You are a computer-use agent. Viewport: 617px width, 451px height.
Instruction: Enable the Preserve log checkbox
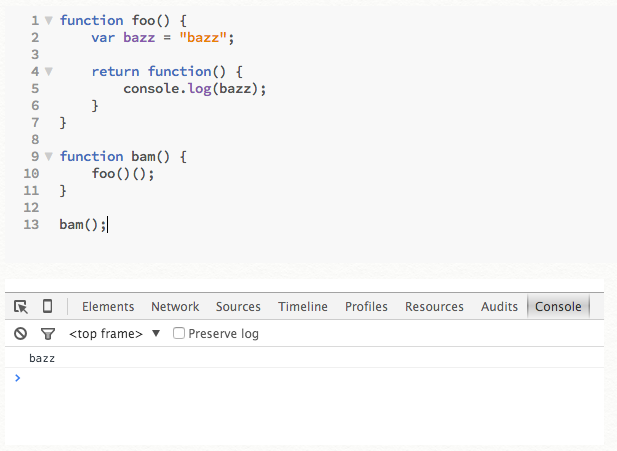(x=179, y=333)
